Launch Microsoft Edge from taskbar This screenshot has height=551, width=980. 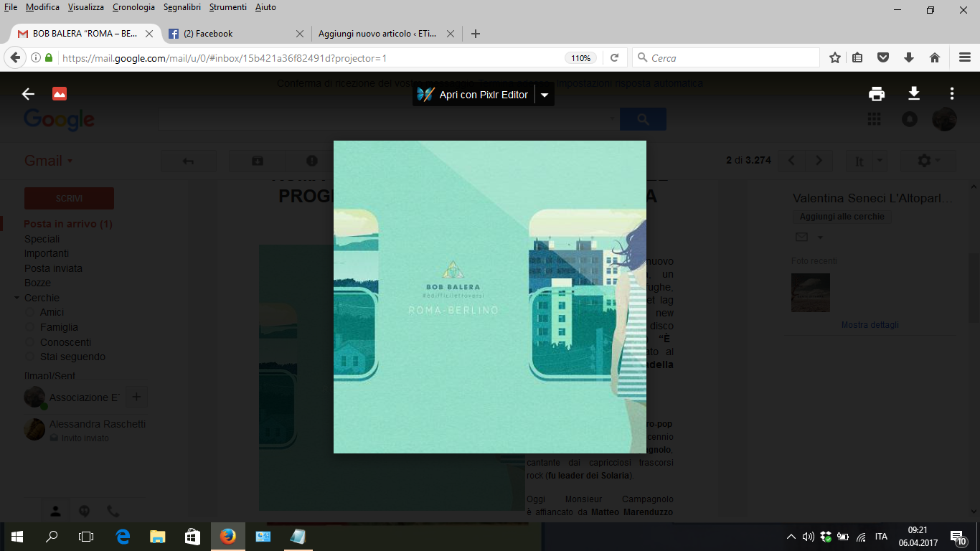[x=123, y=536]
